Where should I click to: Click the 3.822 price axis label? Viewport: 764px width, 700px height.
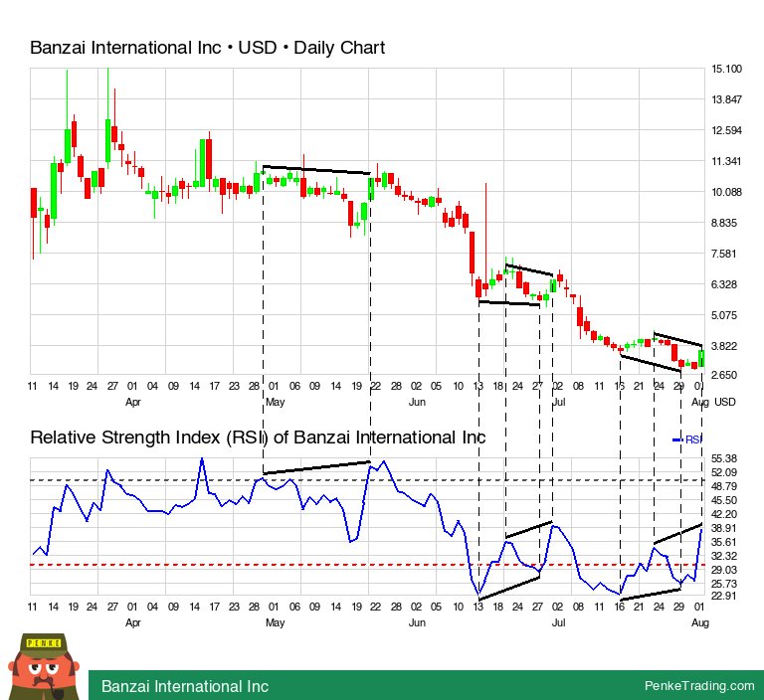tap(724, 346)
